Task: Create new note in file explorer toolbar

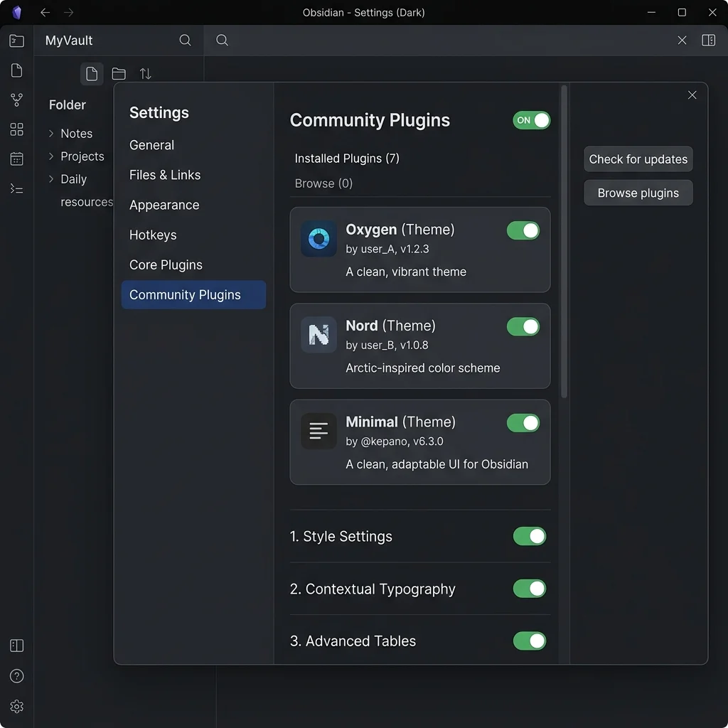Action: tap(92, 74)
